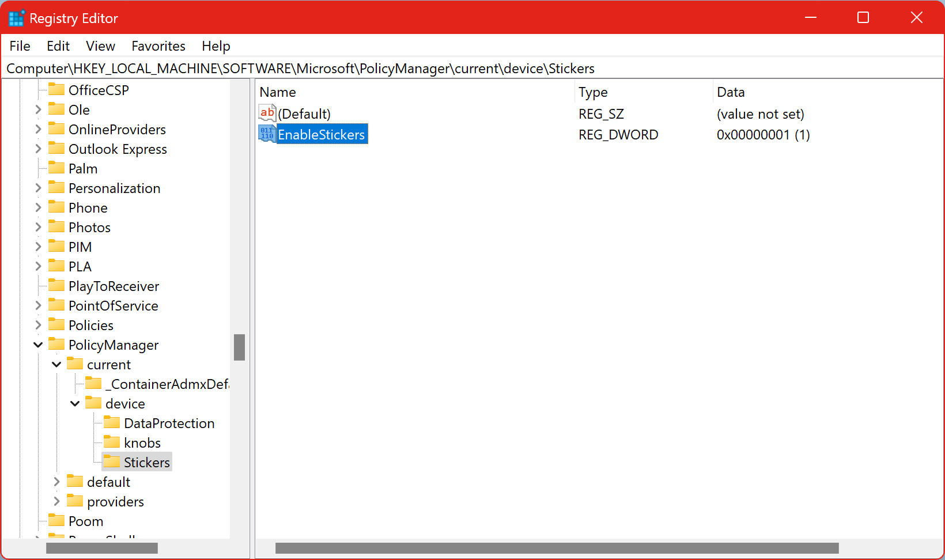This screenshot has height=560, width=945.
Task: Expand the PointOfService key
Action: [x=38, y=305]
